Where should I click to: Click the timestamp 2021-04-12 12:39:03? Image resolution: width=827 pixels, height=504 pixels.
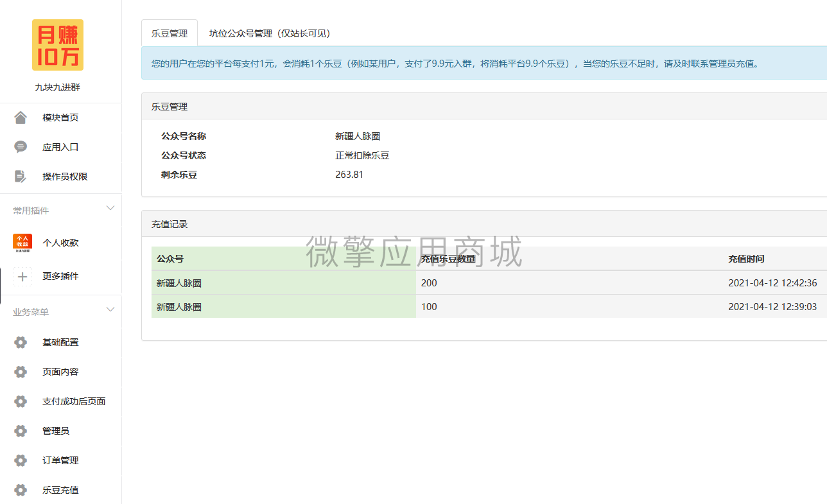pos(772,307)
